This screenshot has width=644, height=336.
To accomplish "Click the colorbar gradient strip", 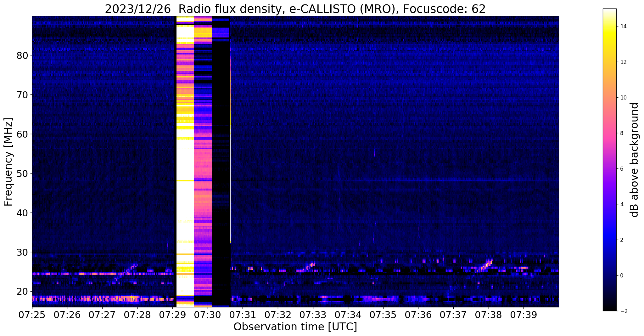I will point(609,160).
